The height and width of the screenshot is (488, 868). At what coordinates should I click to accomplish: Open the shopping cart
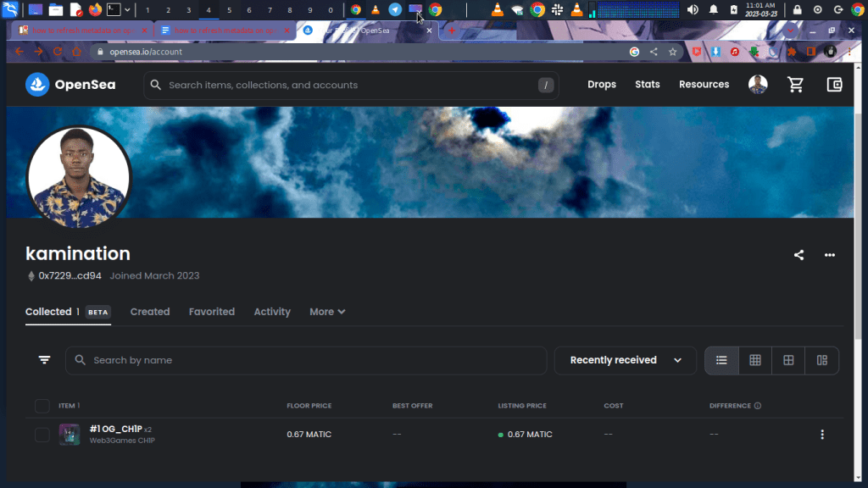coord(795,85)
